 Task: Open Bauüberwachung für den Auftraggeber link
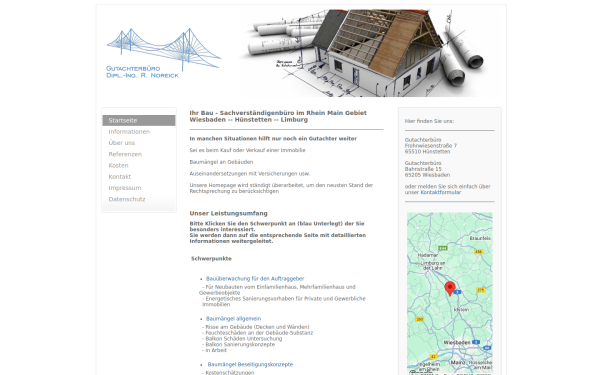255,279
